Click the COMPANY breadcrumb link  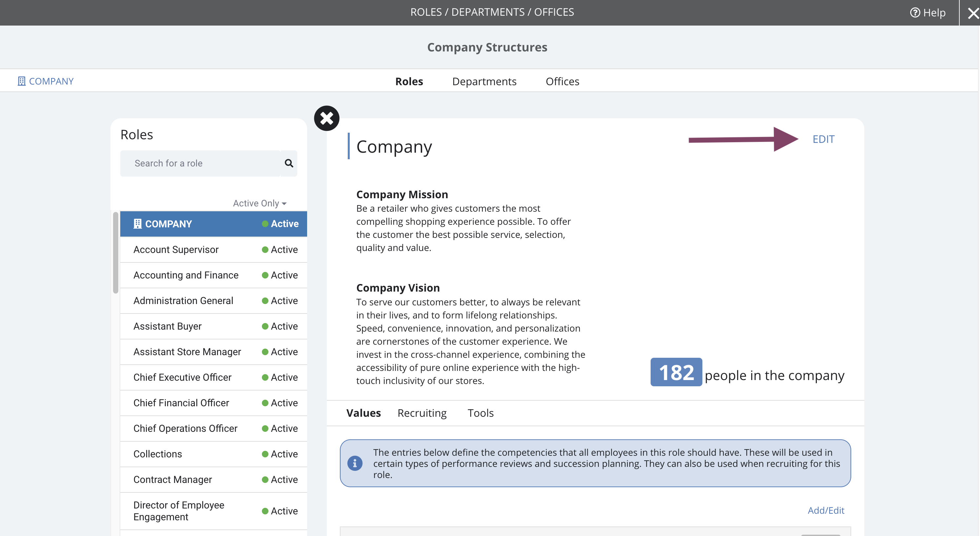pyautogui.click(x=51, y=81)
